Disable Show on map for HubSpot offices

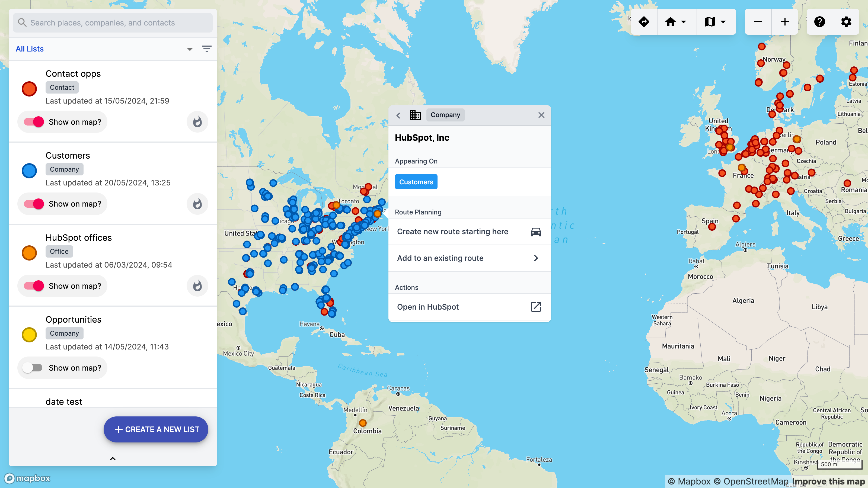pyautogui.click(x=34, y=285)
